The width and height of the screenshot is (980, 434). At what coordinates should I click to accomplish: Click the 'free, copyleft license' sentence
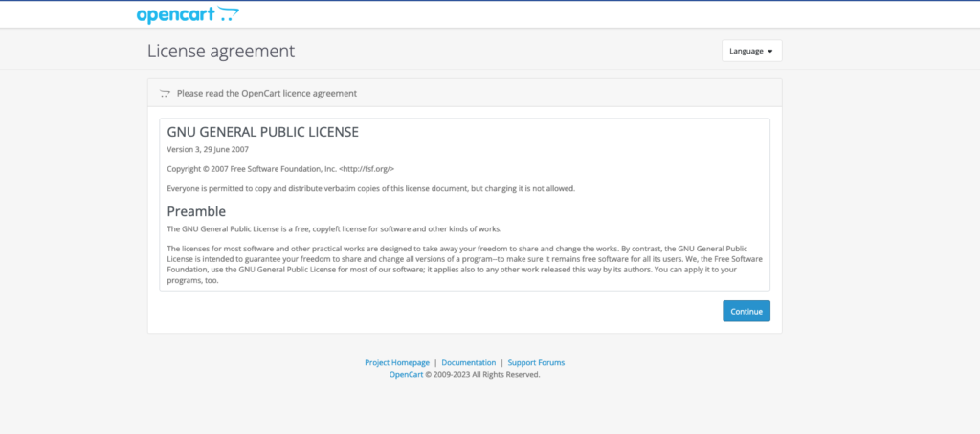[x=334, y=228]
